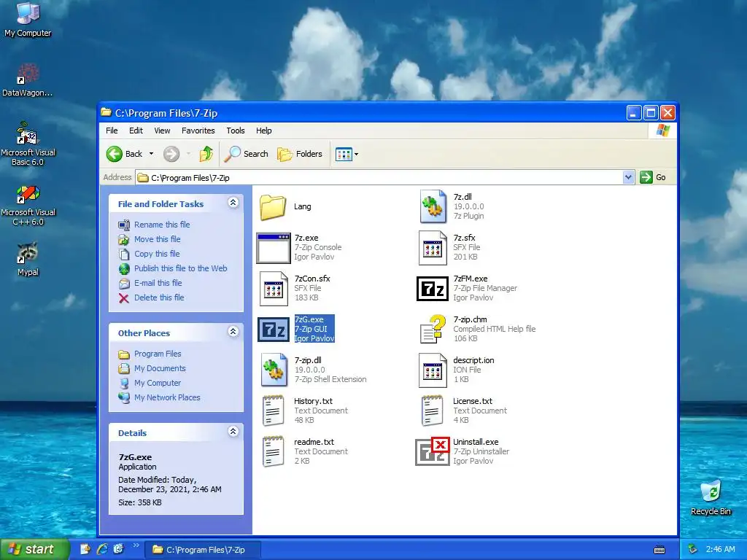Open Views dropdown arrow
The width and height of the screenshot is (747, 560).
[356, 154]
